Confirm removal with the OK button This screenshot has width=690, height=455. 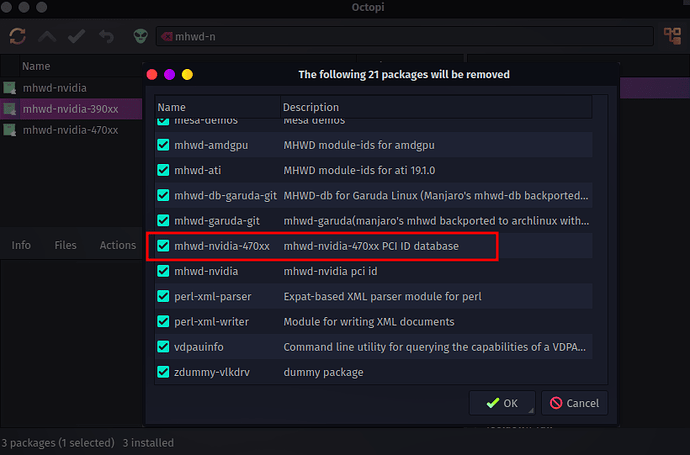[x=502, y=403]
